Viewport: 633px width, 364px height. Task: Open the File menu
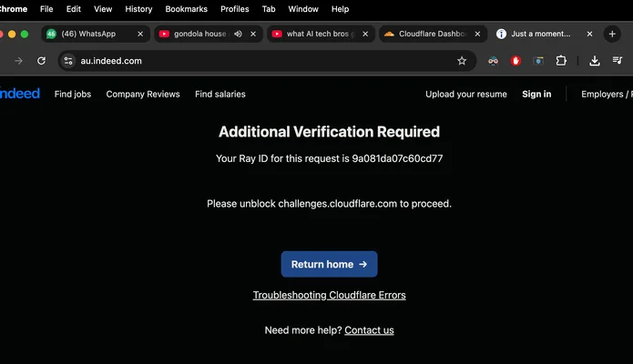click(x=46, y=9)
